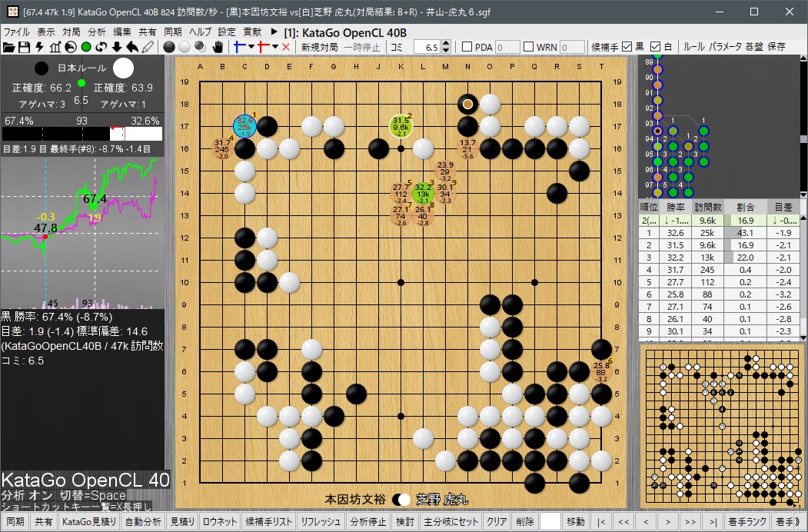The image size is (808, 532).
Task: Open the 設定 menu
Action: (x=227, y=32)
